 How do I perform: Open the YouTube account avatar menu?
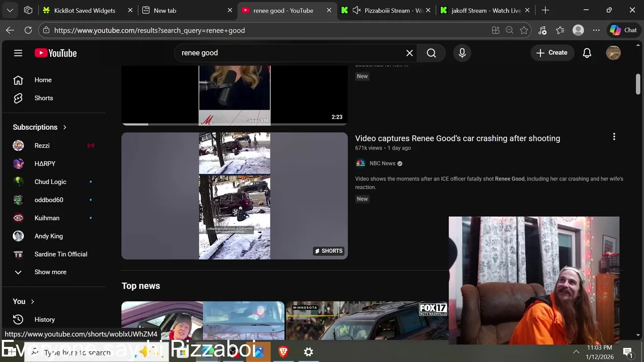pyautogui.click(x=613, y=53)
